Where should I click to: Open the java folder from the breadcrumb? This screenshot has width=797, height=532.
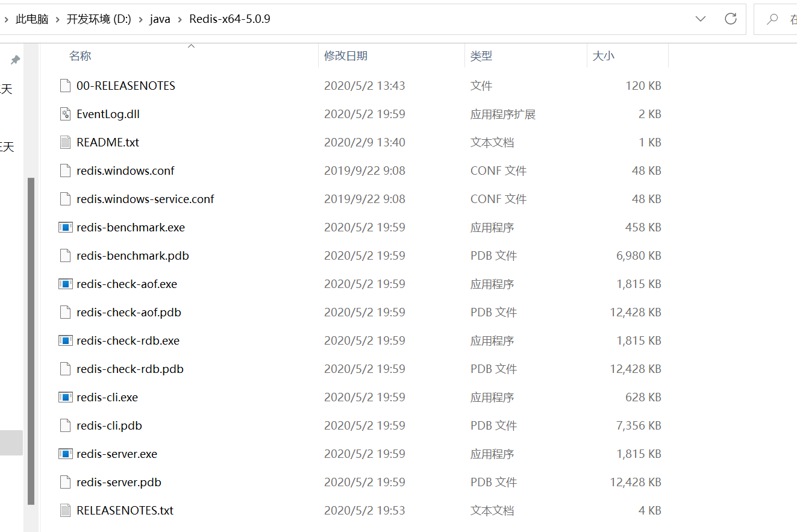[x=160, y=19]
